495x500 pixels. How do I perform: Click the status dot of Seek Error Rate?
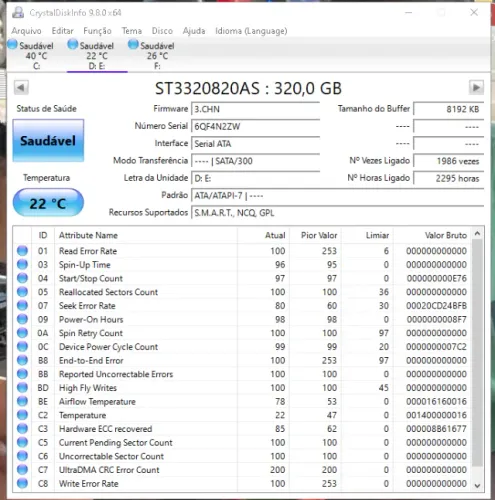click(22, 305)
